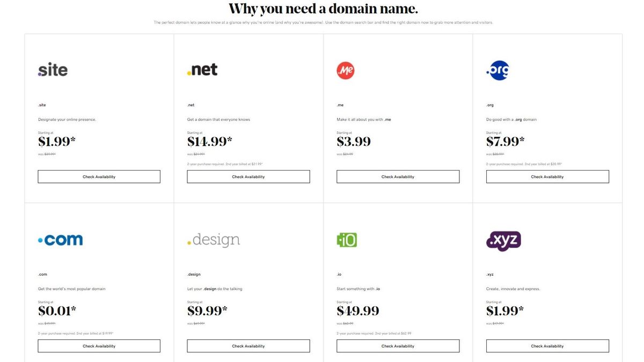Image resolution: width=644 pixels, height=362 pixels.
Task: Click the 'Why you need a domain name' heading
Action: (x=322, y=9)
